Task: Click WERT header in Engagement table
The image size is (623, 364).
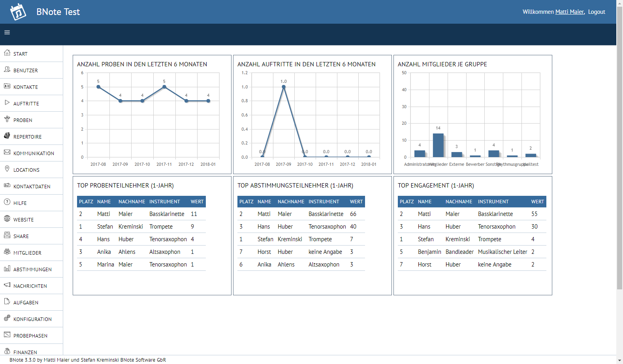Action: click(537, 202)
